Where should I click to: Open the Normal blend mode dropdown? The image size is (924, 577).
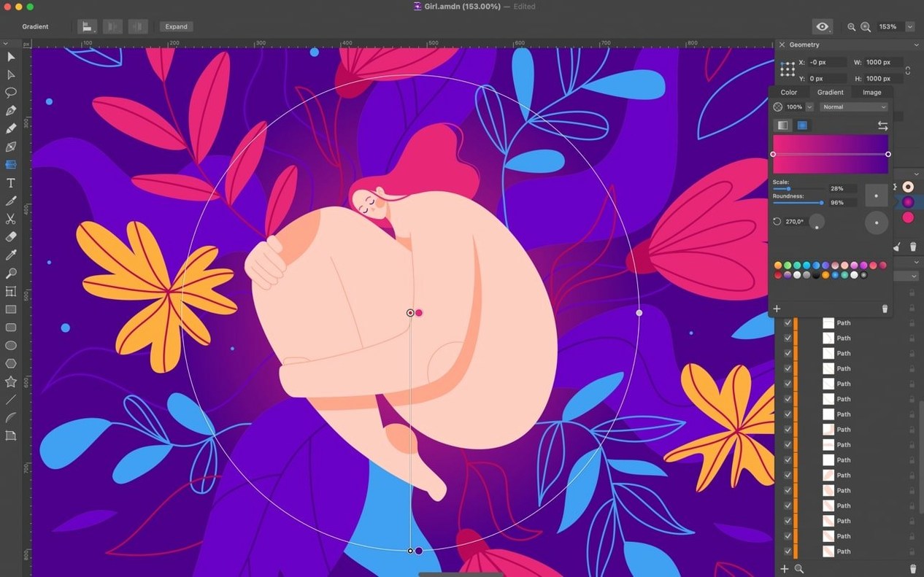854,107
